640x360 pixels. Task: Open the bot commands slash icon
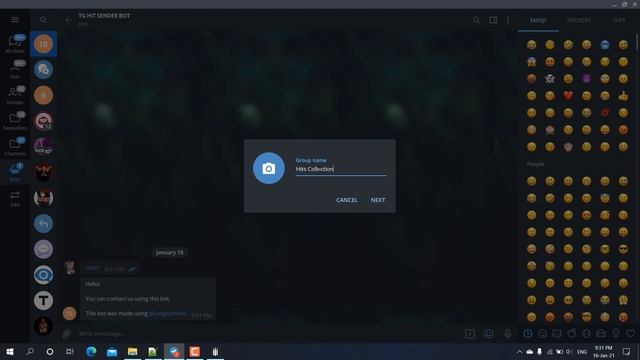pyautogui.click(x=470, y=334)
